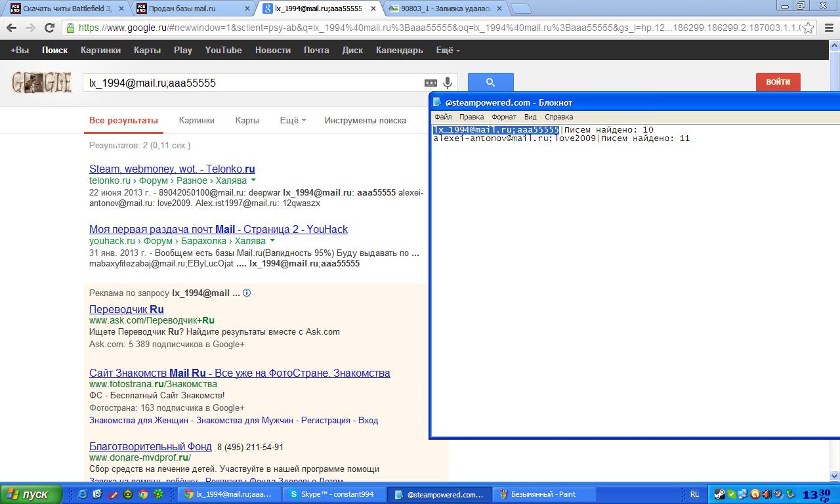Select the 'Карты' filter under the search box
840x504 pixels.
point(247,120)
